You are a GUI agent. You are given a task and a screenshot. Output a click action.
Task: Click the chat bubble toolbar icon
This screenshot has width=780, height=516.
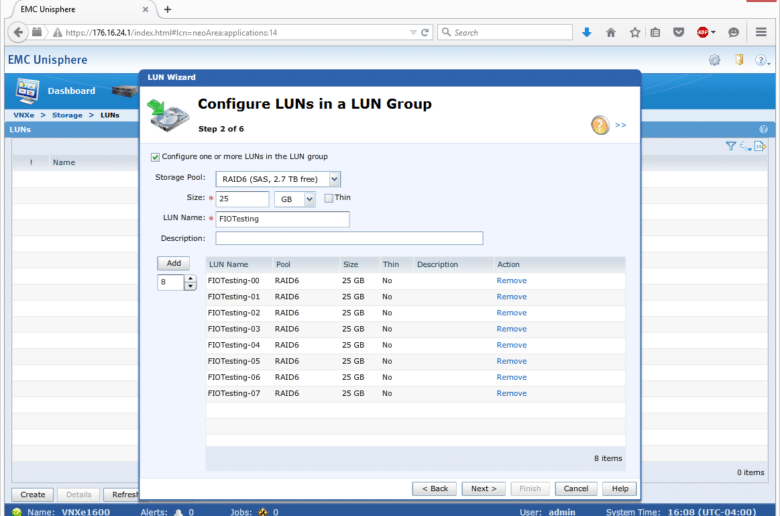point(733,32)
